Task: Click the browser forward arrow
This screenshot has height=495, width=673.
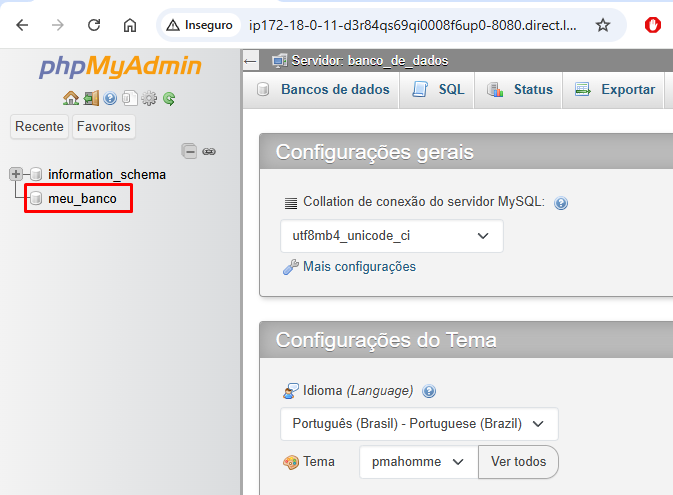Action: (x=58, y=25)
